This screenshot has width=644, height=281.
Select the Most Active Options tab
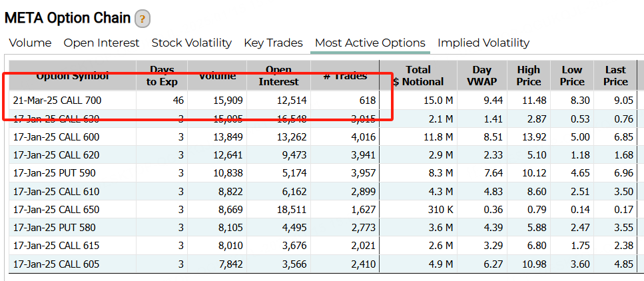370,43
